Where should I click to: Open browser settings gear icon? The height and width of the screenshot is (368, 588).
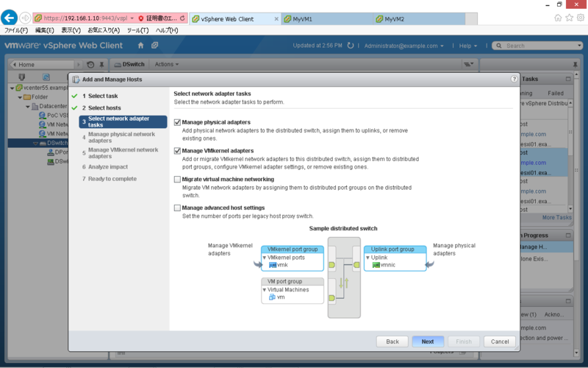point(581,18)
